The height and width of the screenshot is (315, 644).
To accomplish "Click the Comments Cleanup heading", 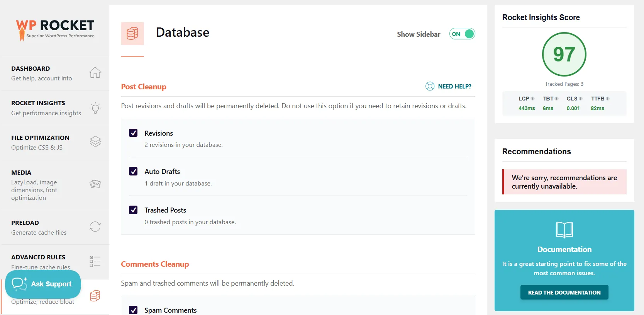I will point(155,264).
